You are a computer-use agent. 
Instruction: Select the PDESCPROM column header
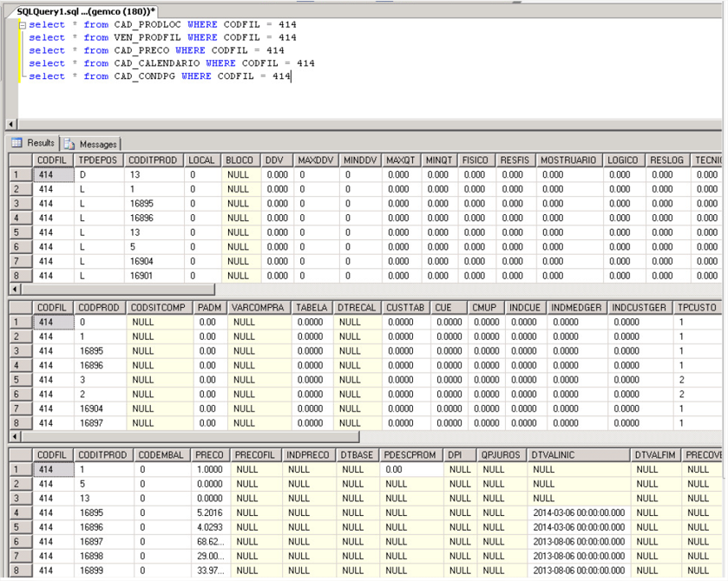pos(410,455)
